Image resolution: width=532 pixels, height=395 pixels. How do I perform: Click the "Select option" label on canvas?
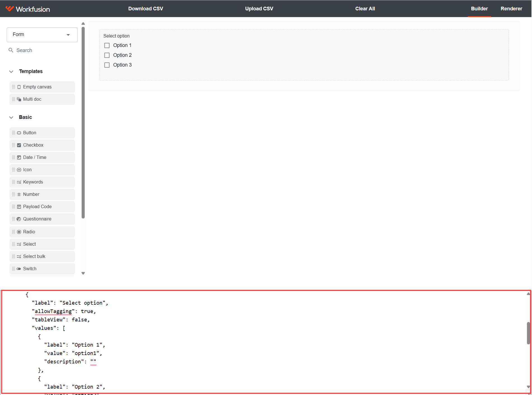click(117, 36)
